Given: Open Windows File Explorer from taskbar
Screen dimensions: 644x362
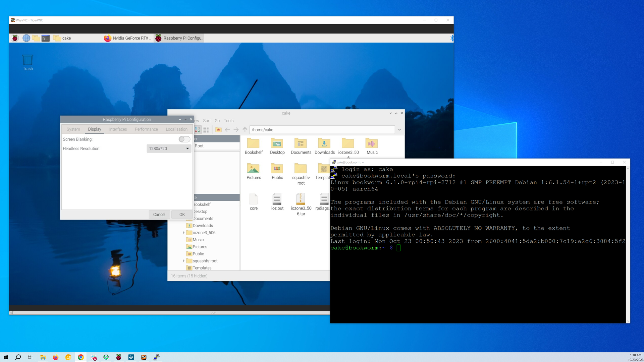Looking at the screenshot, I should [43, 357].
